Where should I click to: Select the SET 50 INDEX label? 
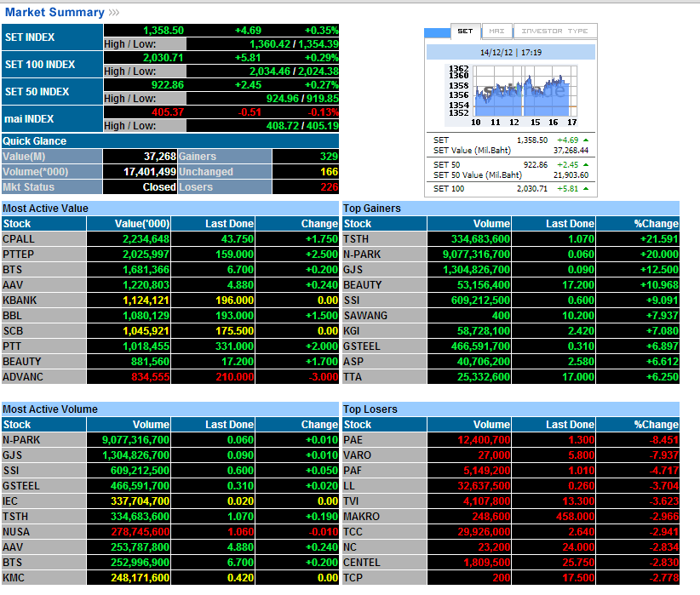click(37, 91)
